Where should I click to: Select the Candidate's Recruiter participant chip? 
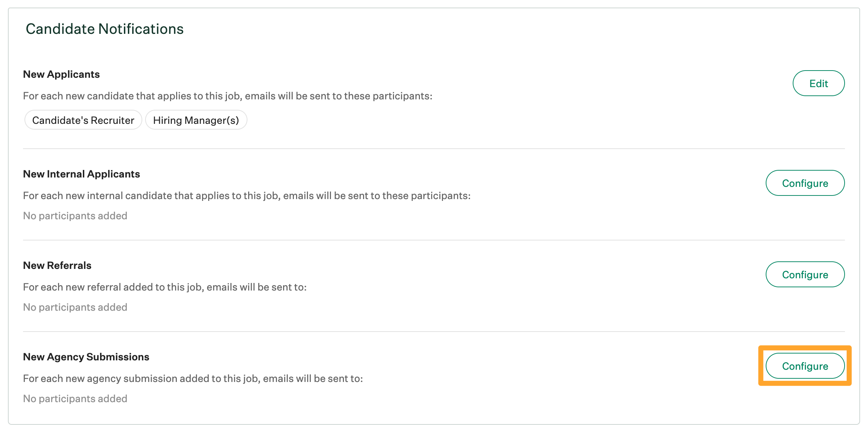(x=83, y=120)
